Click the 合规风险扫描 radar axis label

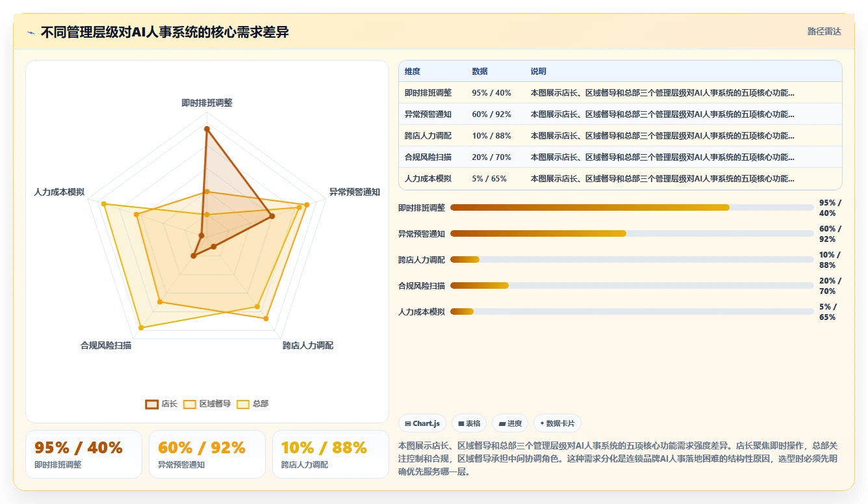[x=106, y=345]
